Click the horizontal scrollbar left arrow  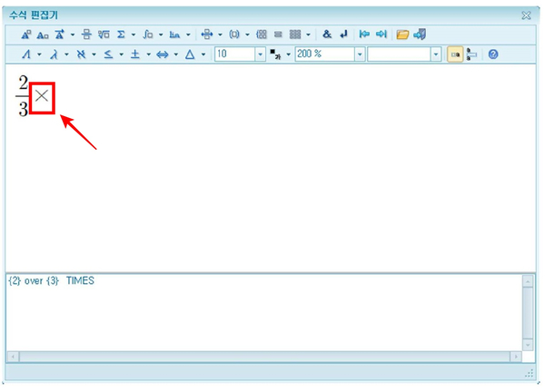(14, 357)
